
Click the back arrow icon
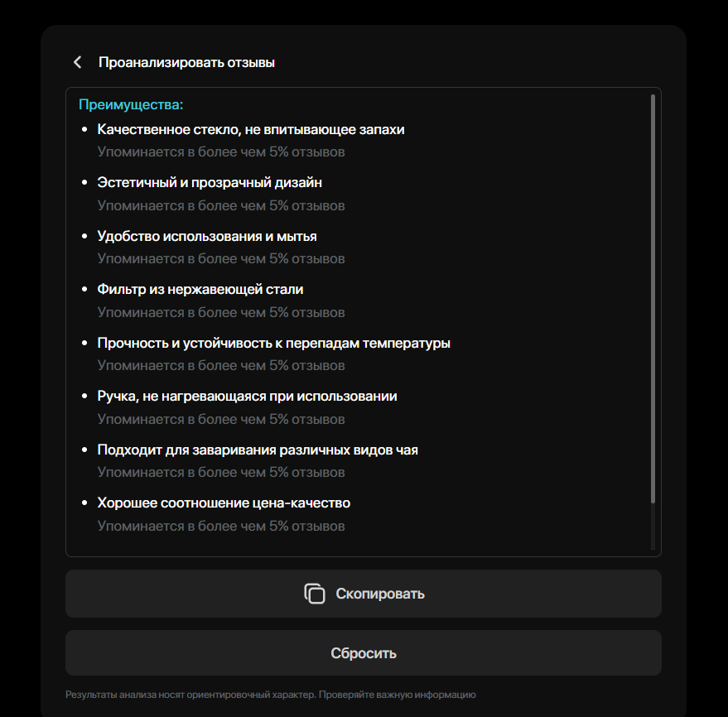pyautogui.click(x=78, y=62)
